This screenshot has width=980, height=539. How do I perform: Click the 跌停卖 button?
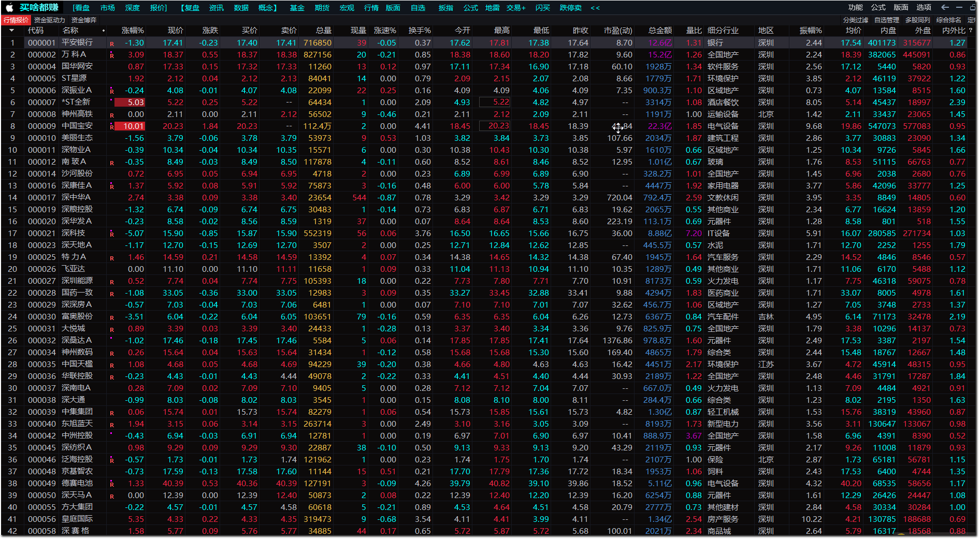pyautogui.click(x=571, y=8)
